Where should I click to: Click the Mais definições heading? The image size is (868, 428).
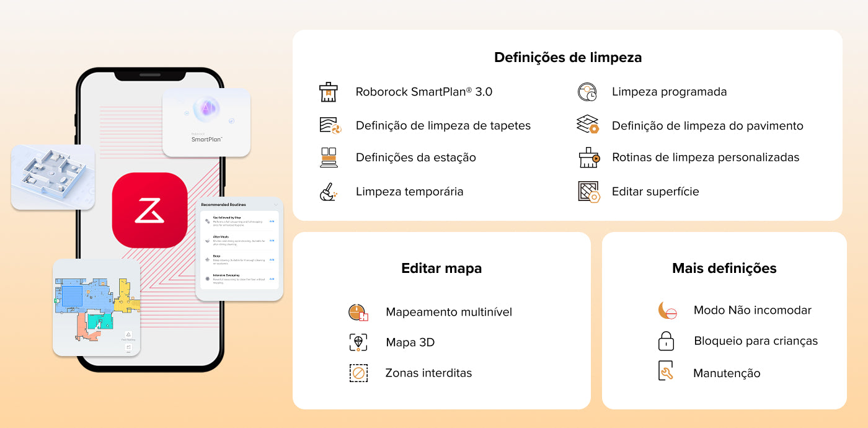[x=724, y=269]
